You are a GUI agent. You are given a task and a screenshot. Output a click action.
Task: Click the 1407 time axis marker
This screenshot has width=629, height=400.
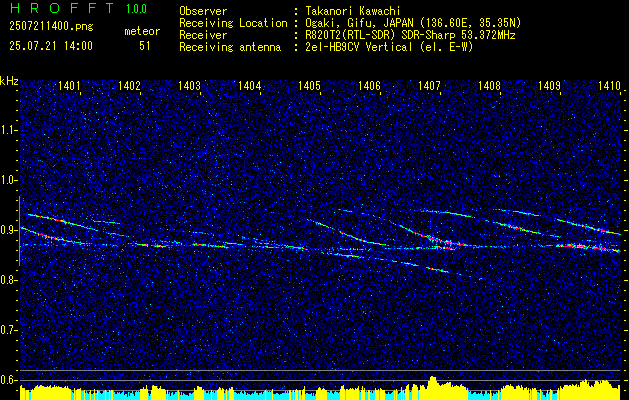[429, 85]
